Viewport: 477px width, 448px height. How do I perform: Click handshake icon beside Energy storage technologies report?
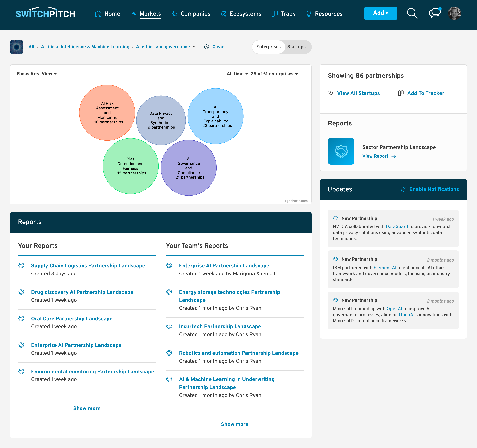tap(169, 292)
